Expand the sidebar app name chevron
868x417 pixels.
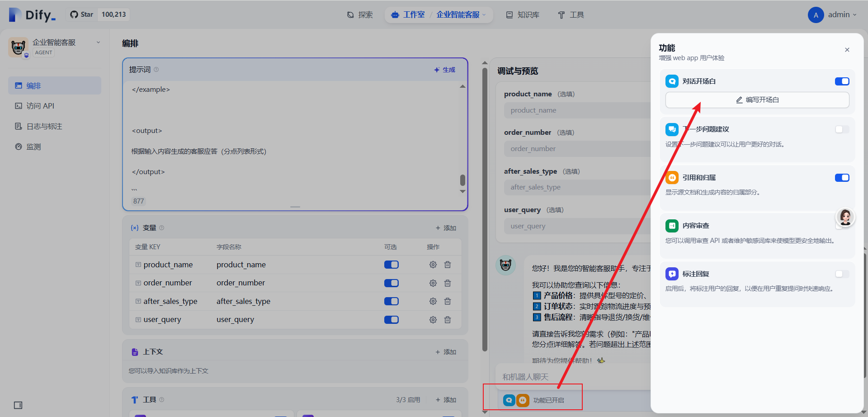(x=98, y=43)
